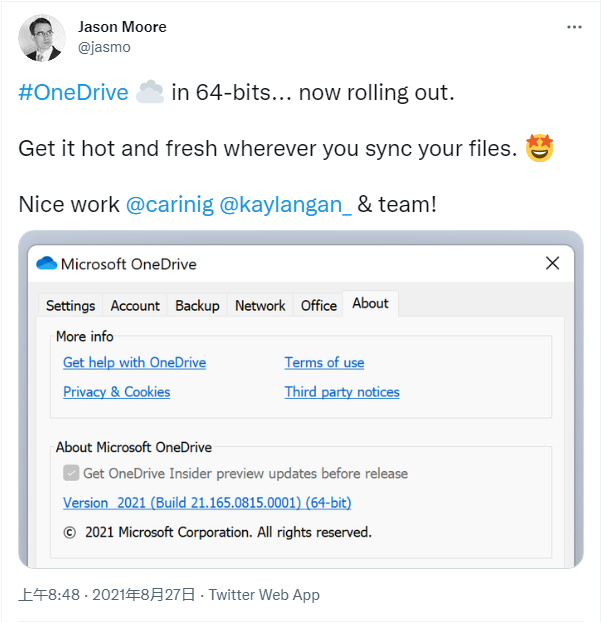Click the blue OneDrive cloud logo
Screen dimensions: 602x623
coord(46,263)
